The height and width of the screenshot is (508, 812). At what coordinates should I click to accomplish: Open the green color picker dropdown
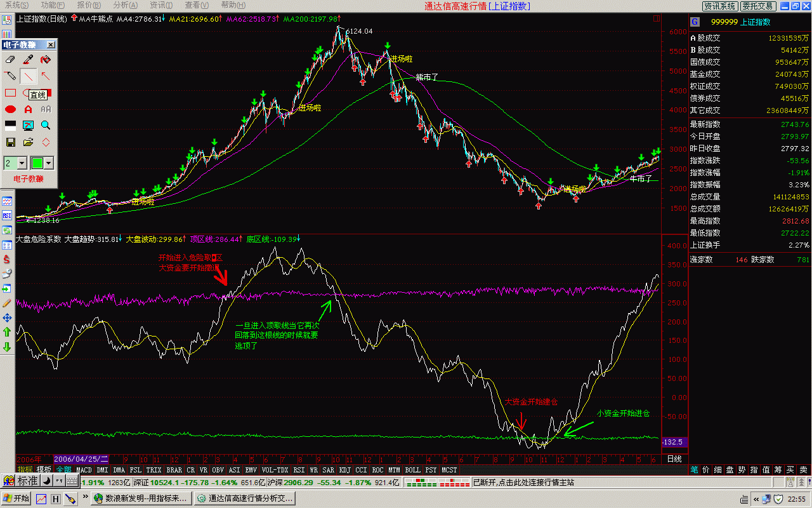(x=49, y=163)
